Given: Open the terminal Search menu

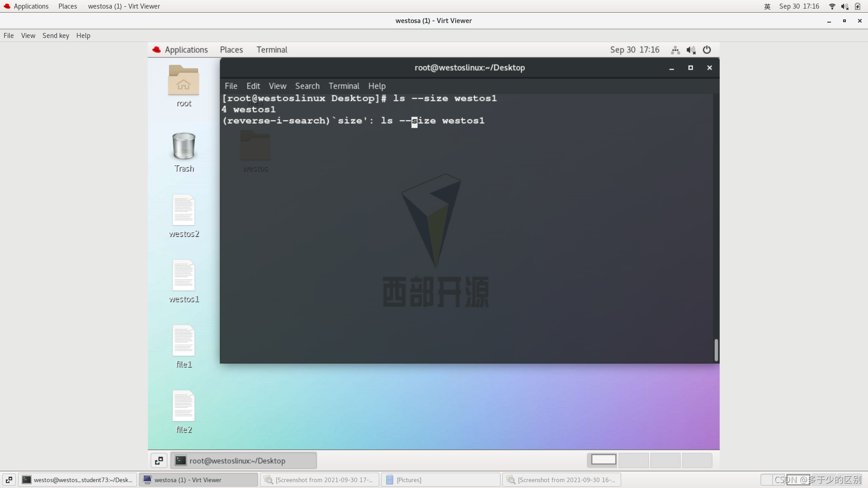Looking at the screenshot, I should coord(307,86).
